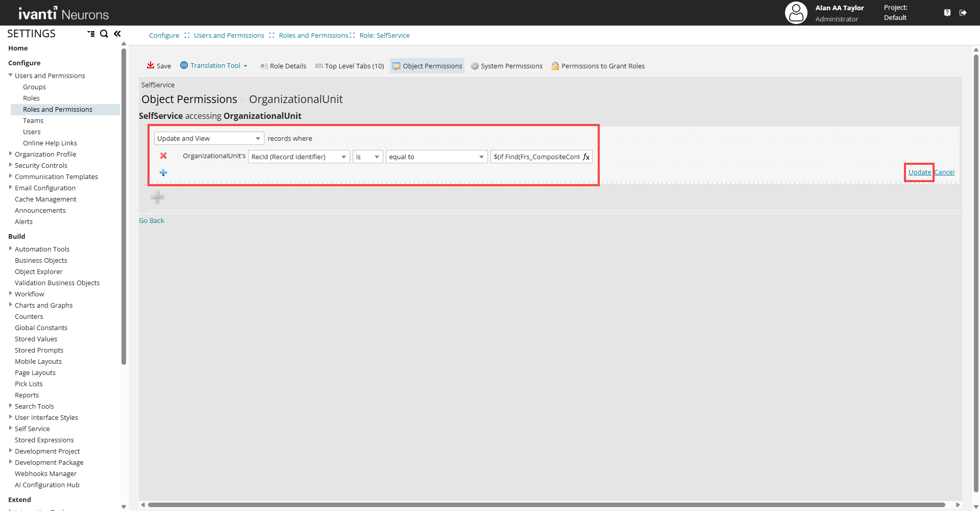Click the user avatar icon
980x526 pixels.
(x=796, y=13)
